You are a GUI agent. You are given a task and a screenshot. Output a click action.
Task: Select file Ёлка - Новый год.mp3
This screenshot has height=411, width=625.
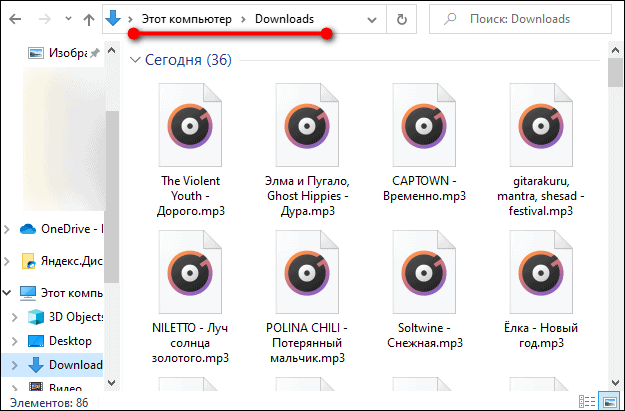[541, 290]
